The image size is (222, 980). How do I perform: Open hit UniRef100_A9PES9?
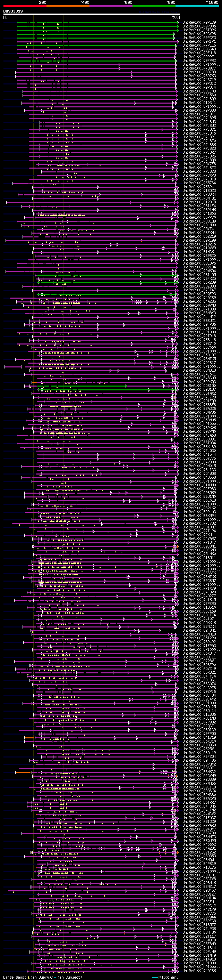tap(199, 23)
